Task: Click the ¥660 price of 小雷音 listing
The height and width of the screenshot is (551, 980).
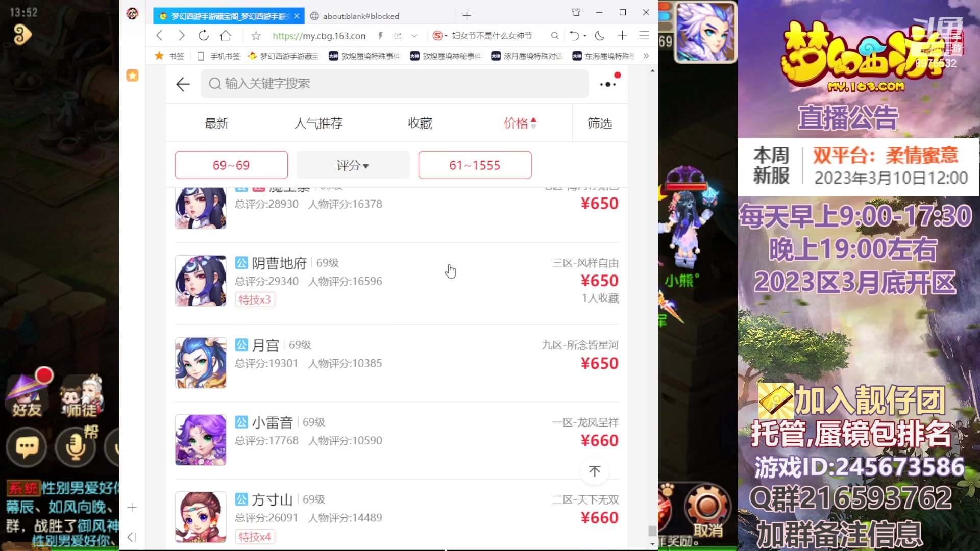Action: [x=599, y=440]
